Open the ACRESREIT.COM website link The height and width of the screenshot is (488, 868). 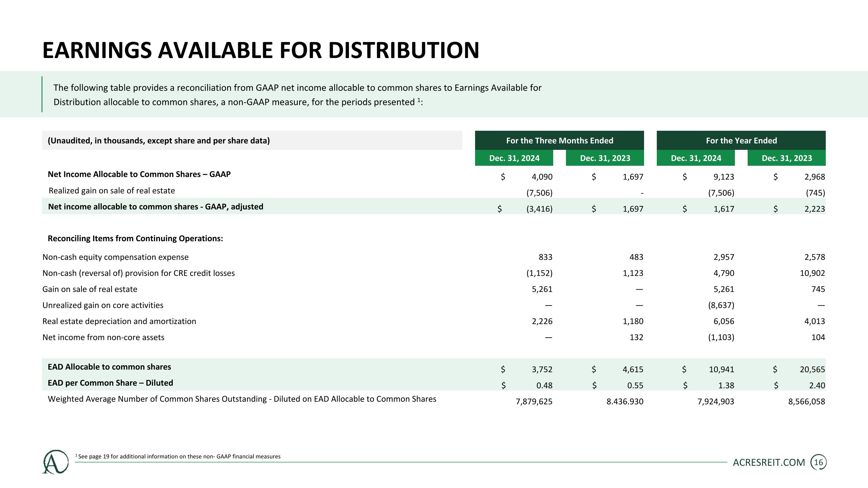pos(768,463)
